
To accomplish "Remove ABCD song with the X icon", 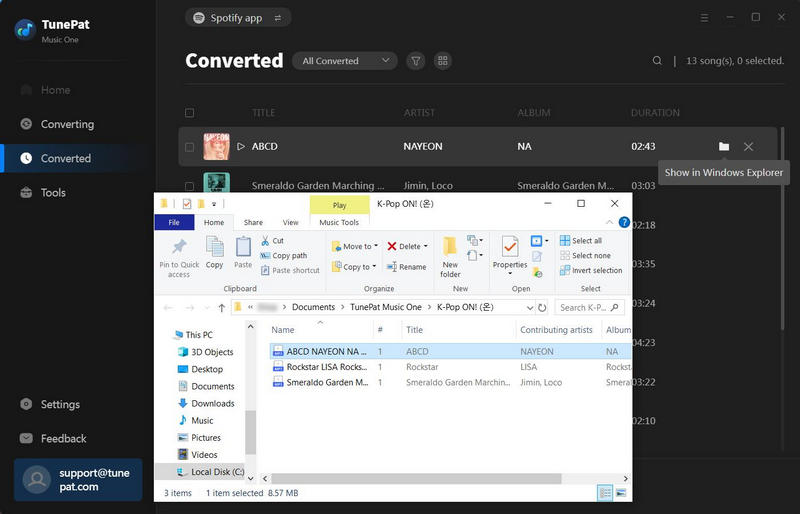I will tap(749, 147).
